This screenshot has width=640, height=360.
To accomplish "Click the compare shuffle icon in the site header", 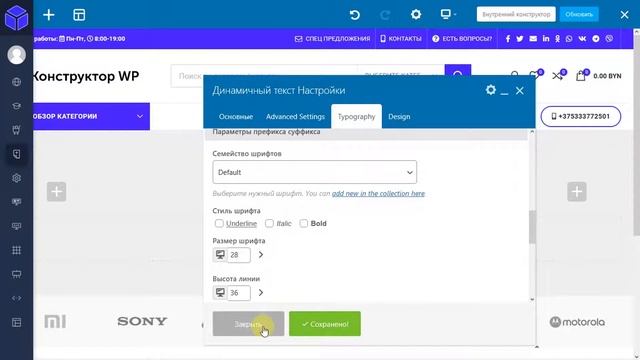I will pyautogui.click(x=558, y=76).
